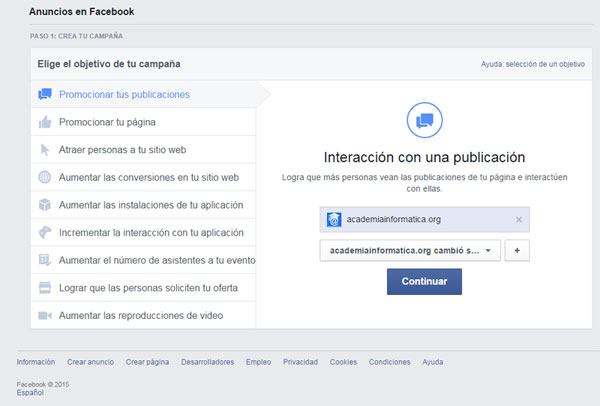Select Aumentar el número de asistentes a tu evento
Image resolution: width=600 pixels, height=406 pixels.
[143, 260]
